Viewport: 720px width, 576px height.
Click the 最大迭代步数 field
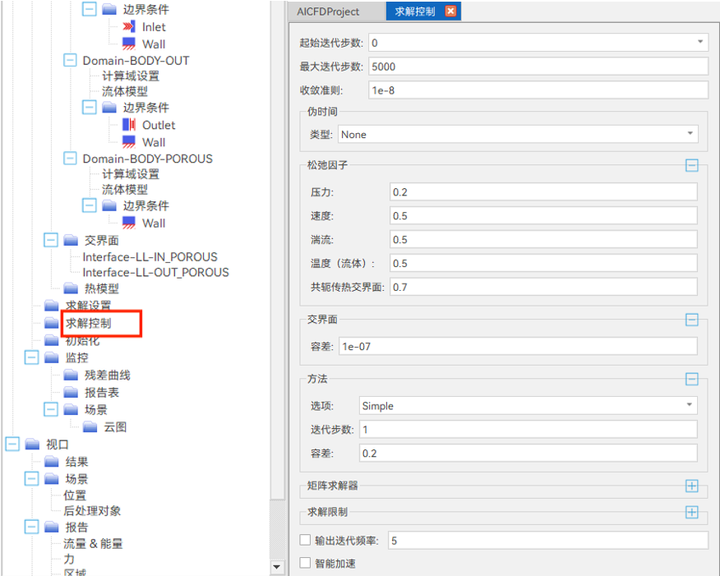point(538,67)
